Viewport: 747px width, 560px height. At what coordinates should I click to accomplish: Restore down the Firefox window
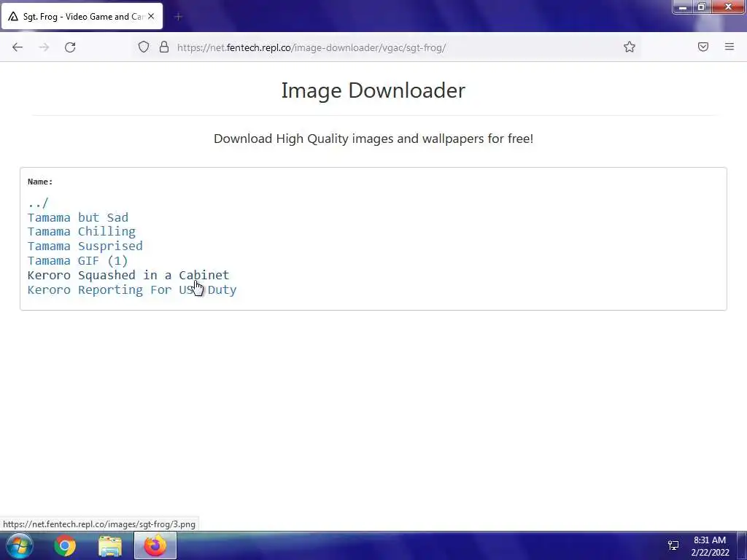(x=702, y=7)
